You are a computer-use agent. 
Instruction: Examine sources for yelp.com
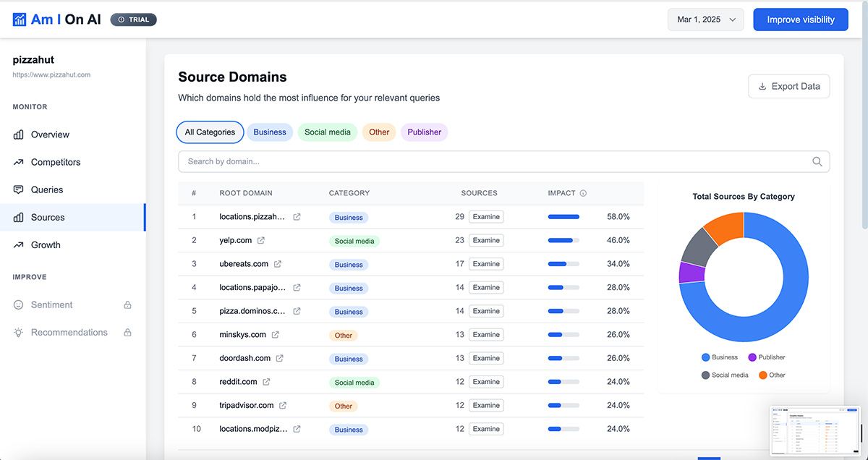tap(486, 240)
